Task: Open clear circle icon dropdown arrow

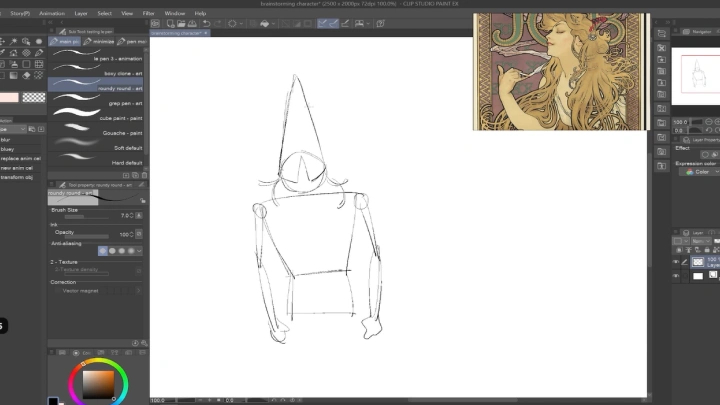Action: [241, 23]
